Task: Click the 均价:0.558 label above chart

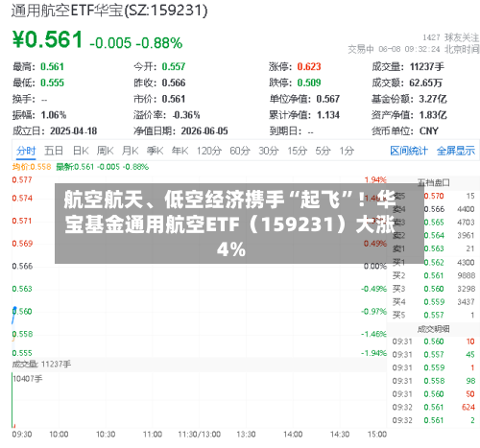Action: click(32, 167)
